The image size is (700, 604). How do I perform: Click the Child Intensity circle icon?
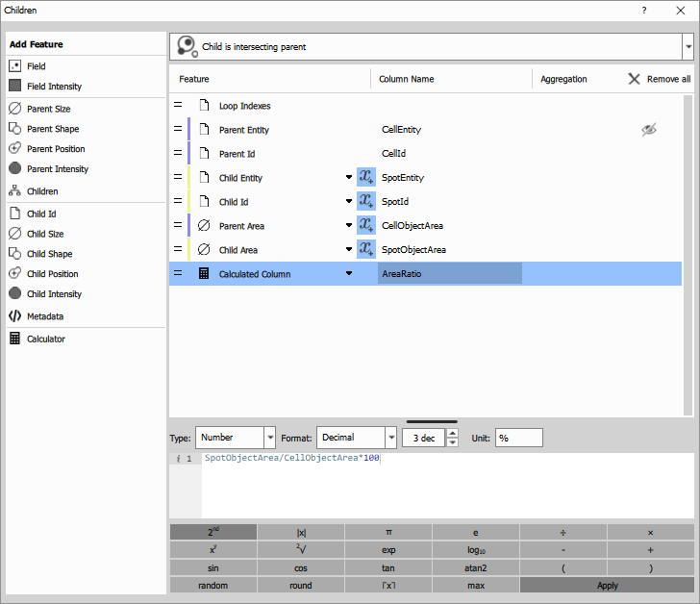(14, 292)
